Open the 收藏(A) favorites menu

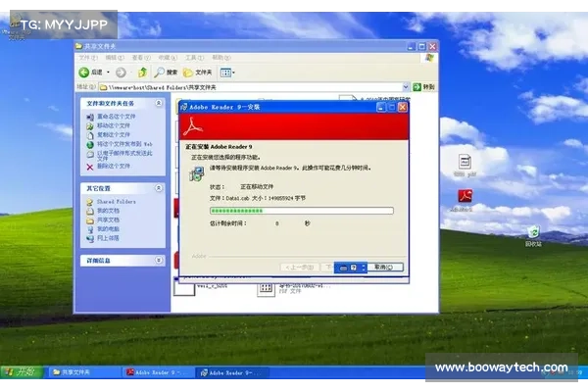pyautogui.click(x=168, y=58)
